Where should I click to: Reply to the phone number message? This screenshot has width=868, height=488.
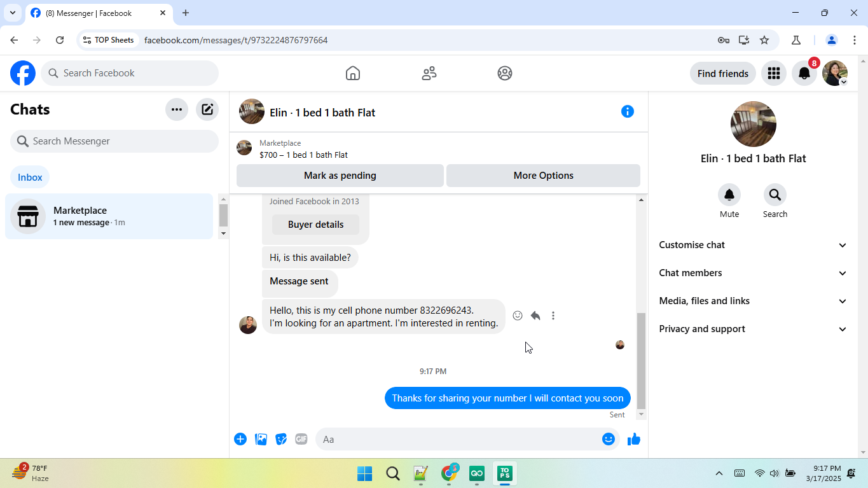pyautogui.click(x=535, y=316)
